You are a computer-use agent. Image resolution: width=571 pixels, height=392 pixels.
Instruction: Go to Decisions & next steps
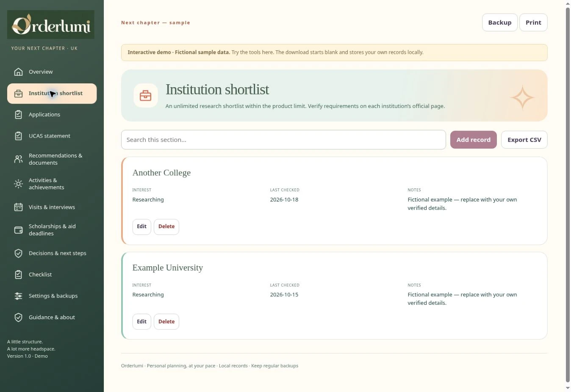52,253
